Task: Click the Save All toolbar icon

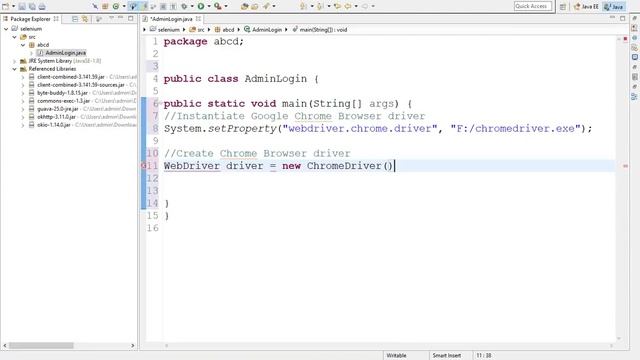Action: point(32,6)
